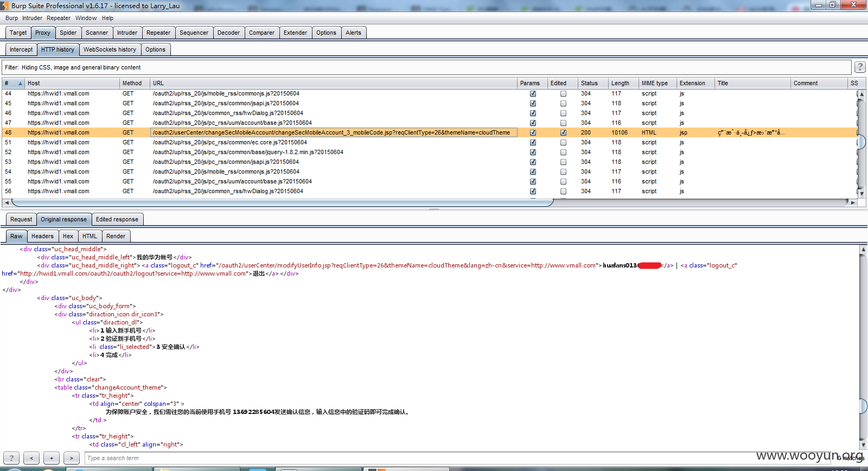Toggle Params checkbox for row 56
The image size is (868, 471).
pos(533,191)
